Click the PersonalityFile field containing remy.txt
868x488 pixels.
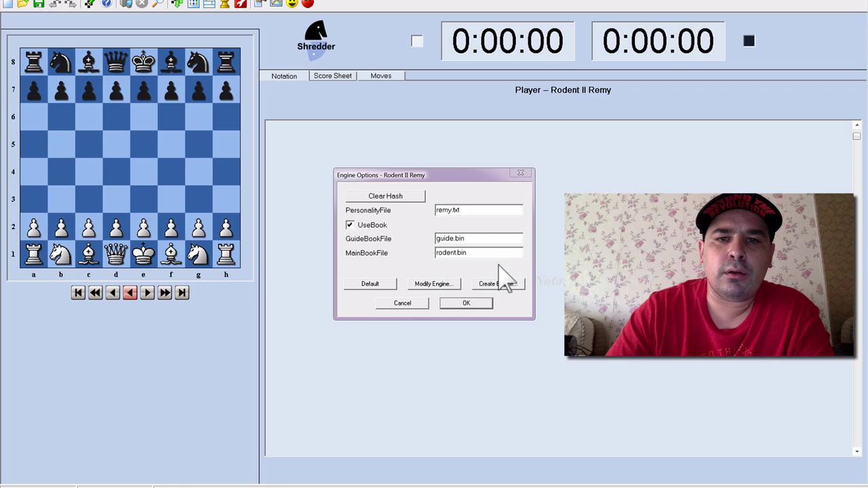(479, 210)
